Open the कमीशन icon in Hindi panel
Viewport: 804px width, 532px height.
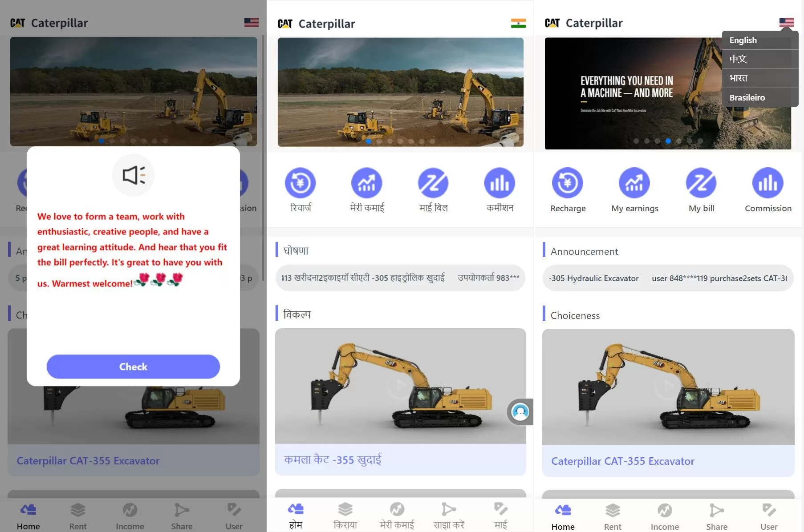pos(499,183)
